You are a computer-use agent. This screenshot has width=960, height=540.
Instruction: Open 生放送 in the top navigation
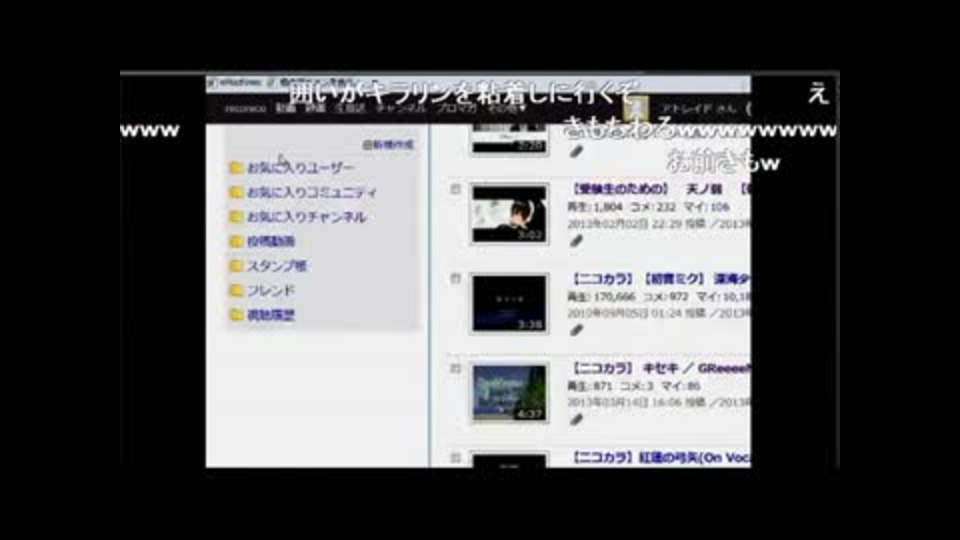[350, 108]
